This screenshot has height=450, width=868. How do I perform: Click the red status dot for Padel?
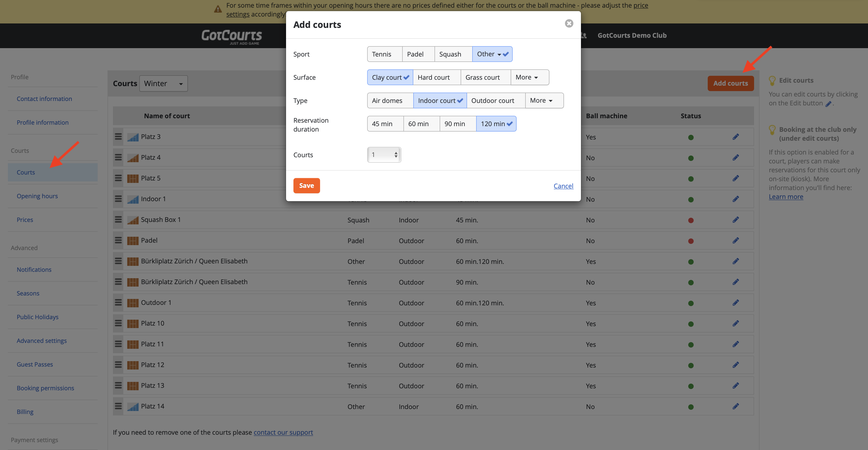click(691, 241)
